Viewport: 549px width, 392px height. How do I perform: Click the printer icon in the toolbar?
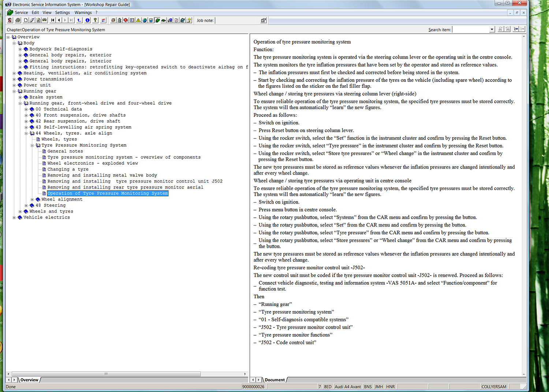click(18, 20)
